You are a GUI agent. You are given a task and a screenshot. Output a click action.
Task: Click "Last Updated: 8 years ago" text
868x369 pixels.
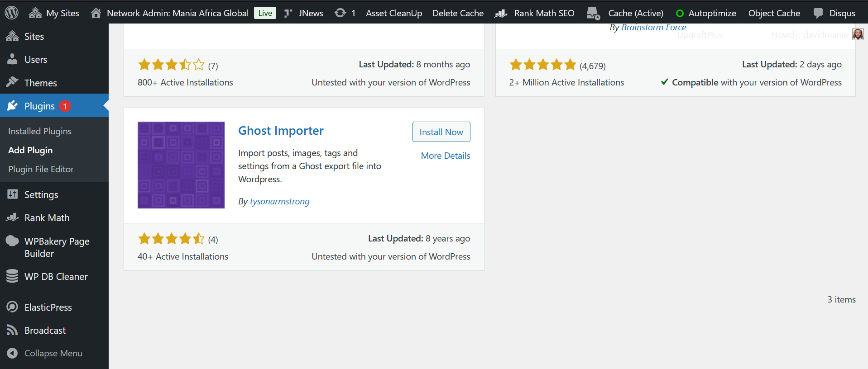tap(419, 238)
